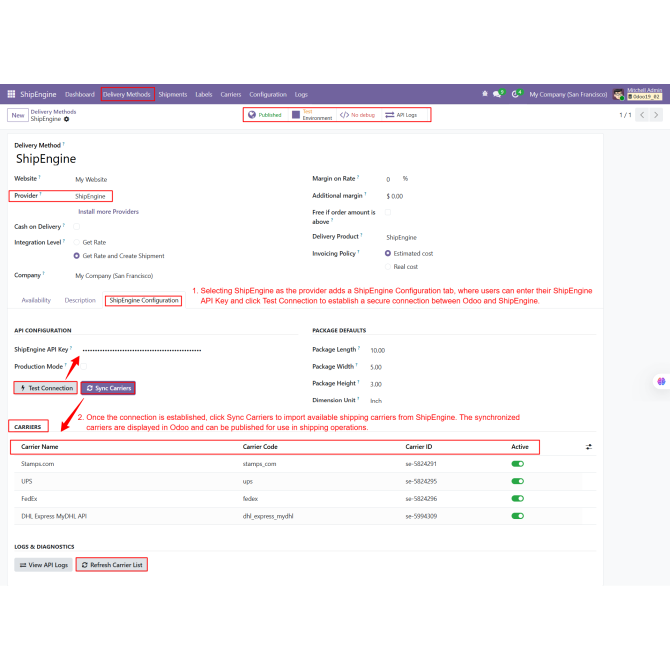This screenshot has height=670, width=670.
Task: Open the activities clock icon
Action: [516, 94]
